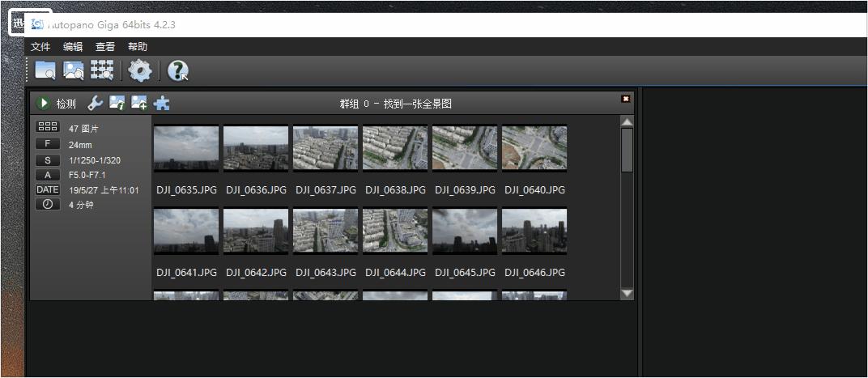Click the 检测 button label
Image resolution: width=868 pixels, height=378 pixels.
point(66,104)
